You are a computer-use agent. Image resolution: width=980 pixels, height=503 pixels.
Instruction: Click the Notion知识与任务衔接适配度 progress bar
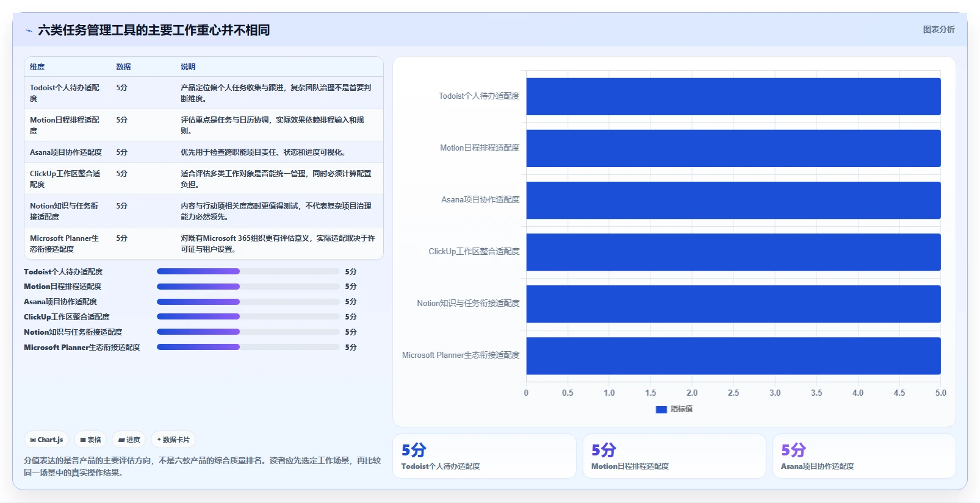(248, 332)
